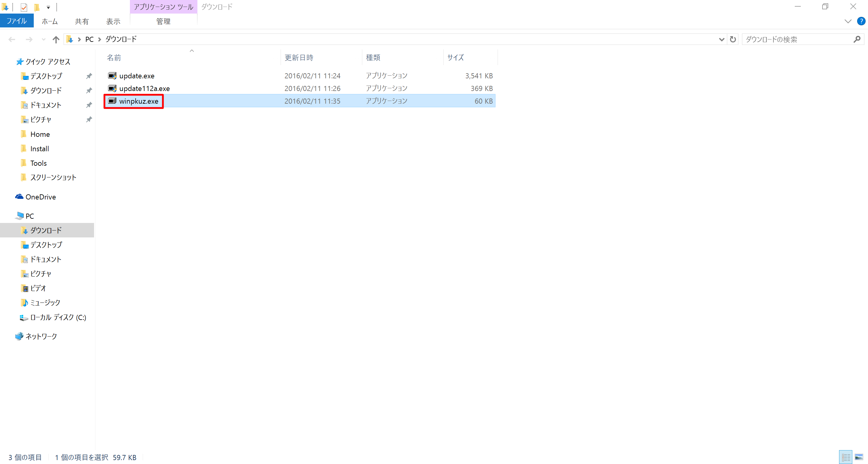Select the update112a.exe file icon
The width and height of the screenshot is (868, 464).
click(x=112, y=88)
